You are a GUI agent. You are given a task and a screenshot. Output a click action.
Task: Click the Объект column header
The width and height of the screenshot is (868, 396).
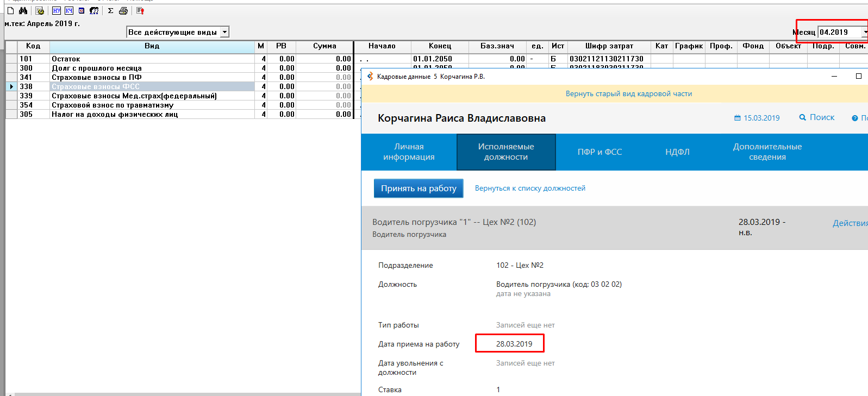(789, 46)
